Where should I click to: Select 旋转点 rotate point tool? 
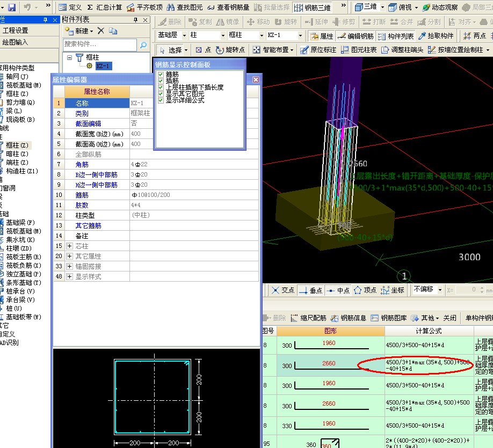point(230,50)
